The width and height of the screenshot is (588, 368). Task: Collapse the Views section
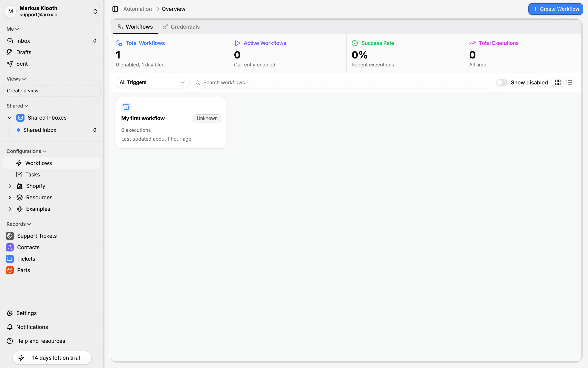point(16,79)
